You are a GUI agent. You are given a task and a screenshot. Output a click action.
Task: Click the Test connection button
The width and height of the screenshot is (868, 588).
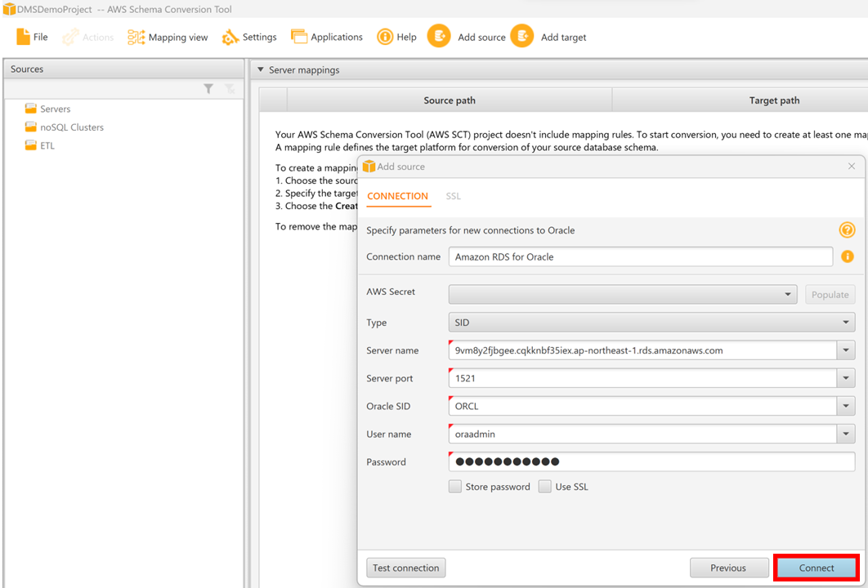pyautogui.click(x=405, y=568)
